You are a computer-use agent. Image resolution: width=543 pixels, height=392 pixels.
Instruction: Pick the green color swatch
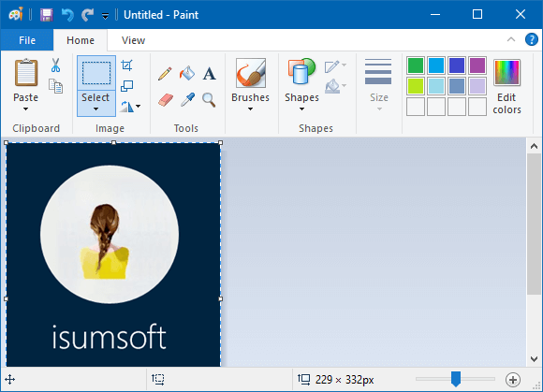416,65
